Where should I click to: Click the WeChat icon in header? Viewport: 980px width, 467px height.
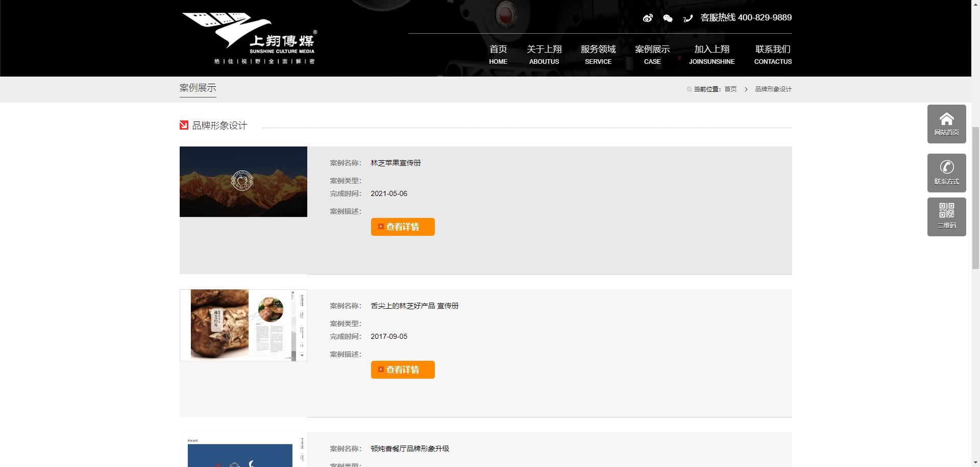pyautogui.click(x=668, y=18)
